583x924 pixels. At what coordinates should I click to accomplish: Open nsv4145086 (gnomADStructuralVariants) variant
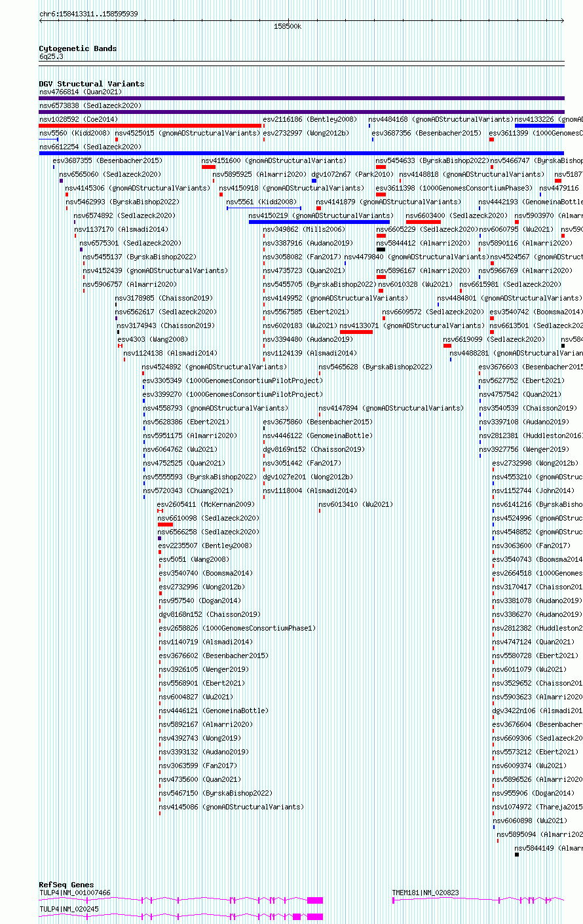pyautogui.click(x=231, y=807)
